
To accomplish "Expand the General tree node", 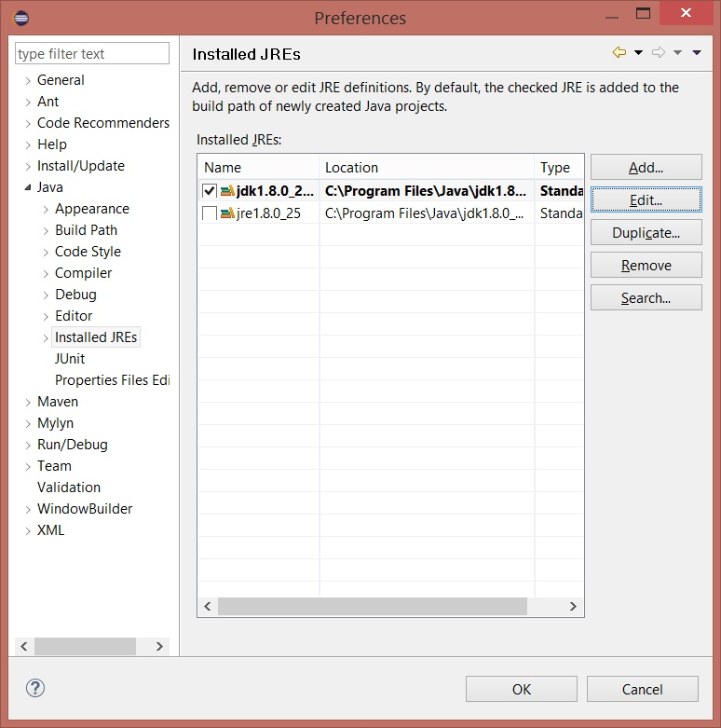I will (x=28, y=81).
